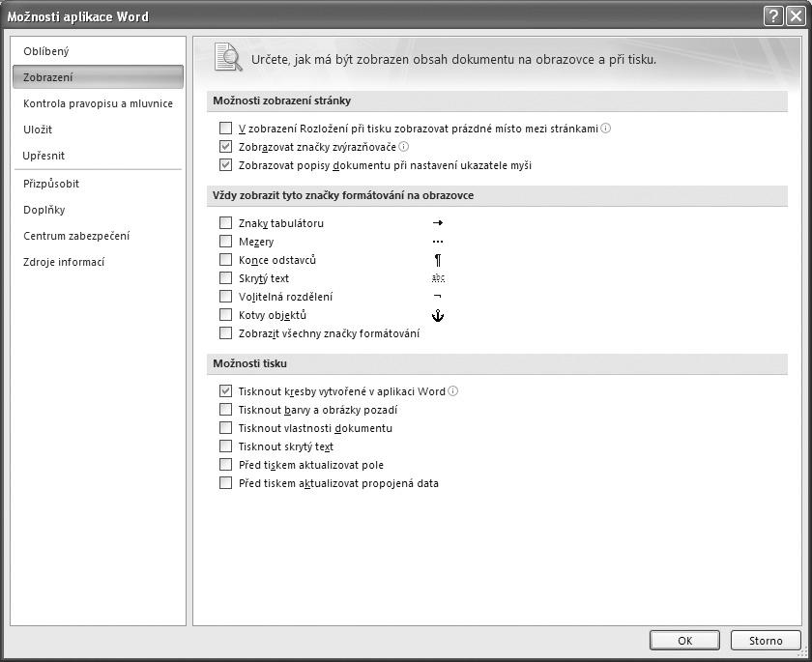Screen dimensions: 812x662
Task: Close the Možnosti aplikace Word dialog
Action: (795, 15)
